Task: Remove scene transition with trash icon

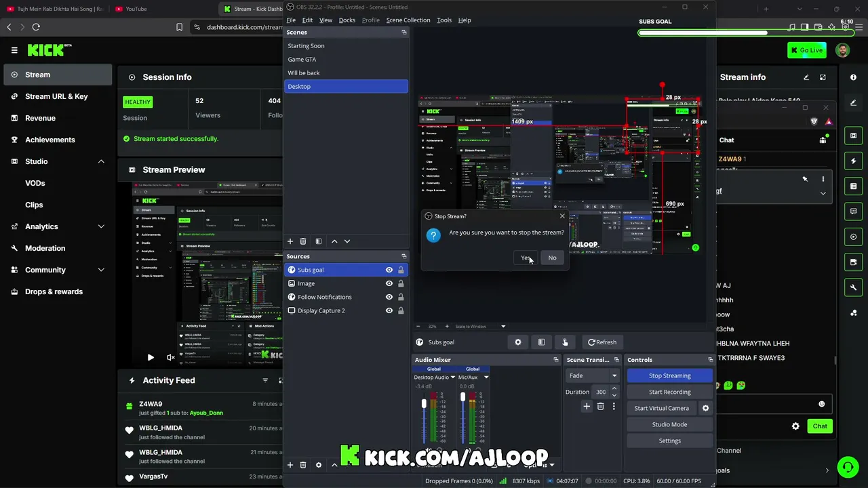Action: coord(600,407)
